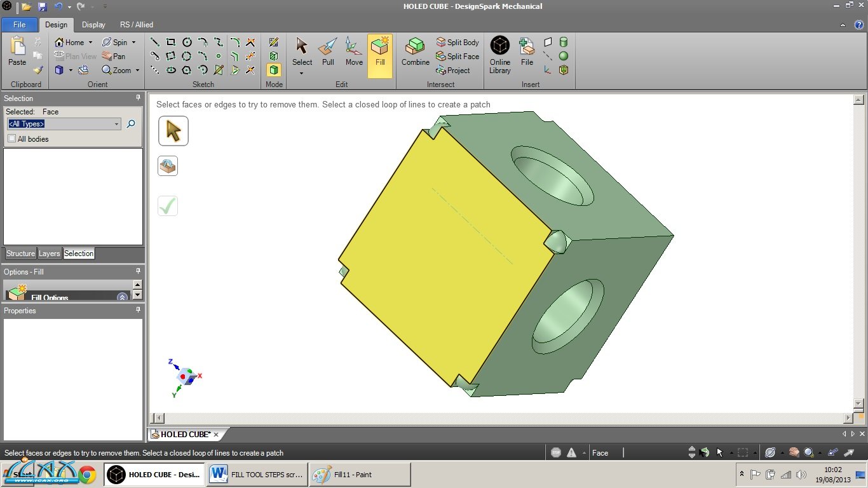Open the Combine tool
The height and width of the screenshot is (488, 868).
[x=415, y=52]
